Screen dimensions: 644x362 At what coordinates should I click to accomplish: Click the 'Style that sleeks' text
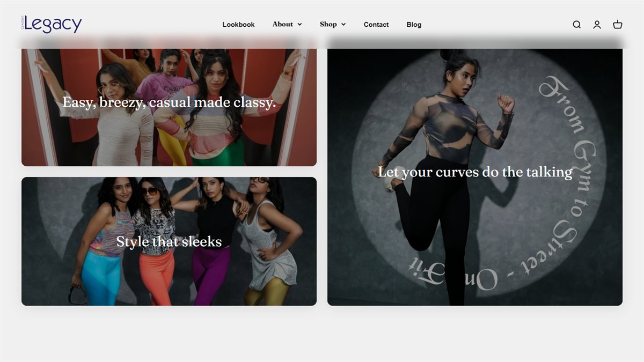[169, 241]
